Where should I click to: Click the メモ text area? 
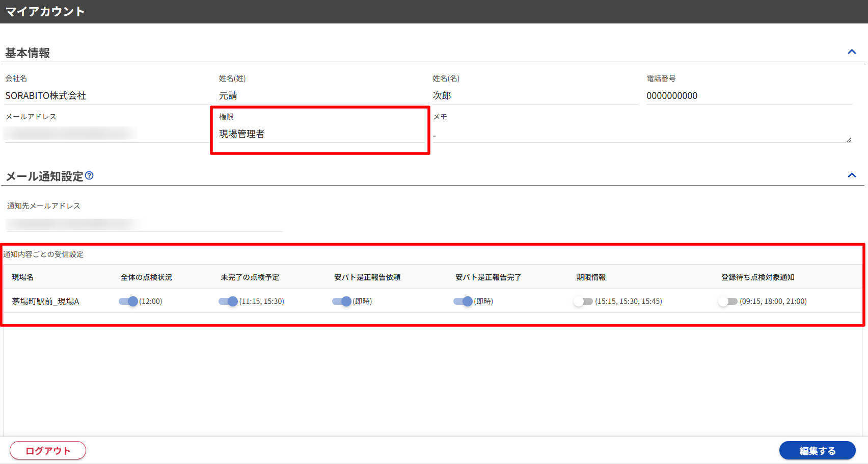[642, 135]
